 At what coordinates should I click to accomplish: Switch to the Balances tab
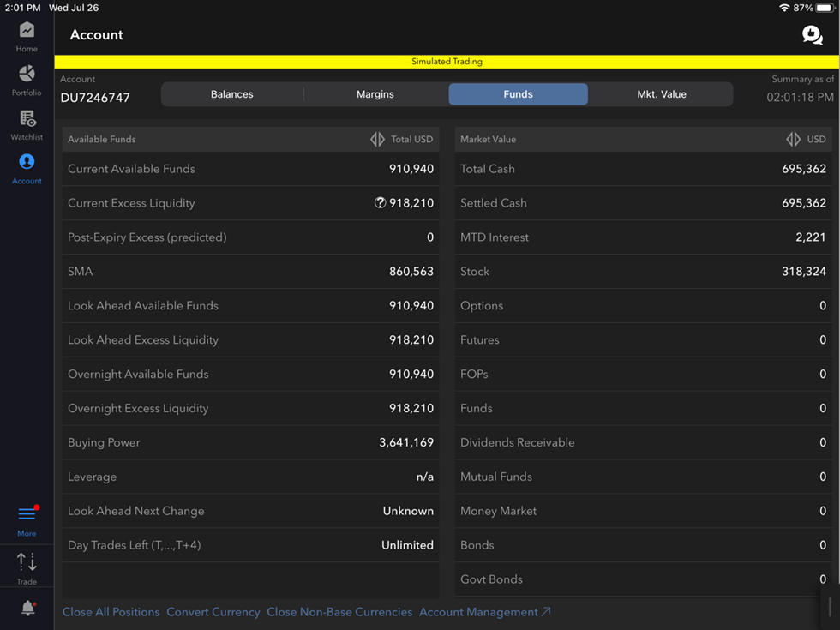click(x=232, y=94)
